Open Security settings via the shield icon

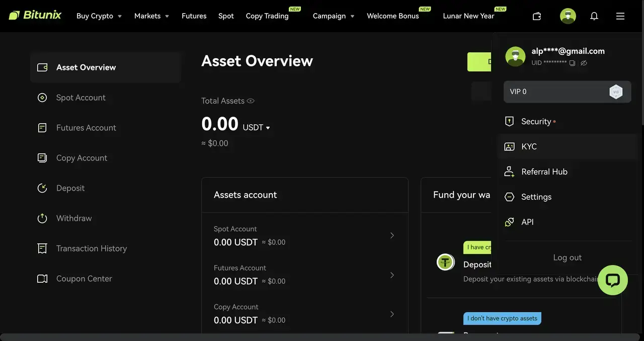click(509, 121)
